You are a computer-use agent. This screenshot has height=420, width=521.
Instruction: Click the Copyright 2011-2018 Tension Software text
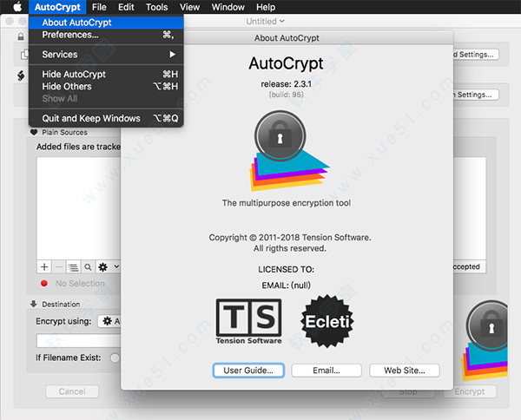290,238
